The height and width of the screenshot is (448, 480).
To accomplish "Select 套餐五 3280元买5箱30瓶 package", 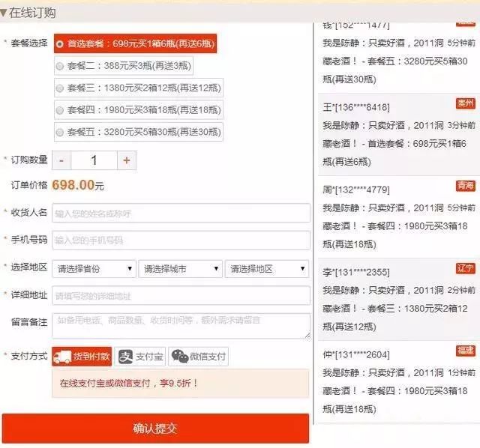I will coord(60,131).
